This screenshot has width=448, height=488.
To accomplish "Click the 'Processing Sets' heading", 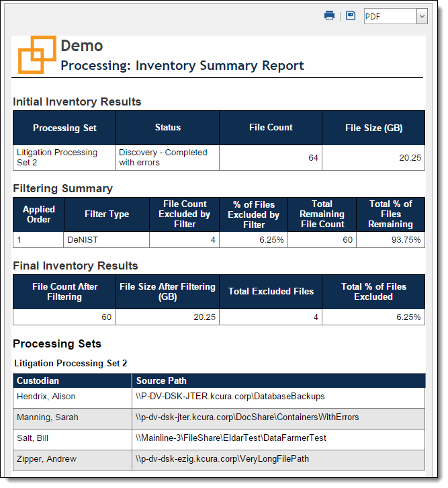I will [x=57, y=344].
